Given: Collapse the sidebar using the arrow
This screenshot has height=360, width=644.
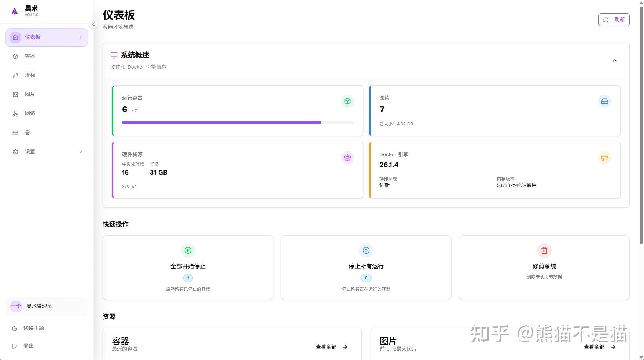Looking at the screenshot, I should point(93,24).
